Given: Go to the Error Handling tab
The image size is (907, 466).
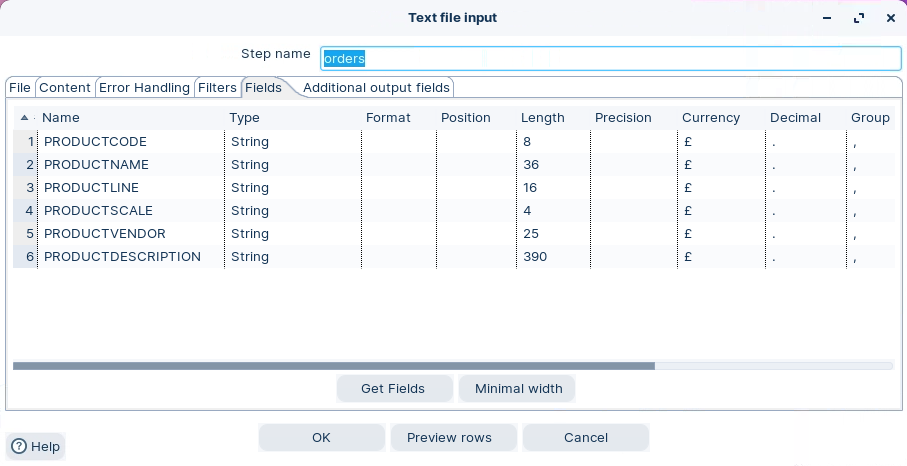Looking at the screenshot, I should click(x=144, y=88).
